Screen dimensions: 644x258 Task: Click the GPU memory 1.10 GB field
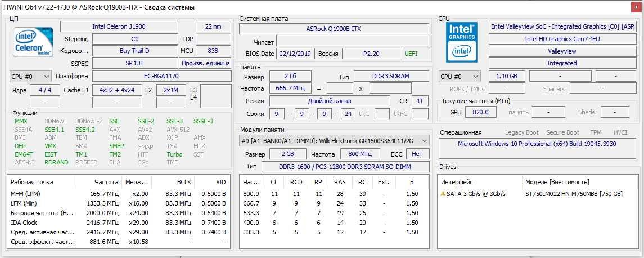[507, 77]
